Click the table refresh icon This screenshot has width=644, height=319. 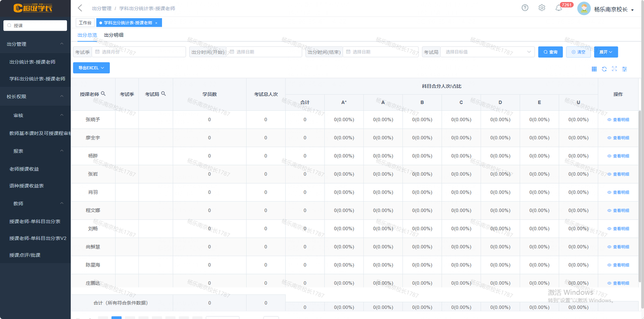click(604, 69)
